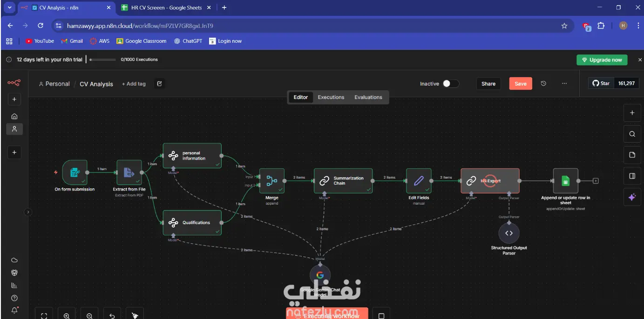Open the workflow three-dots options menu
This screenshot has height=319, width=644.
click(x=564, y=84)
